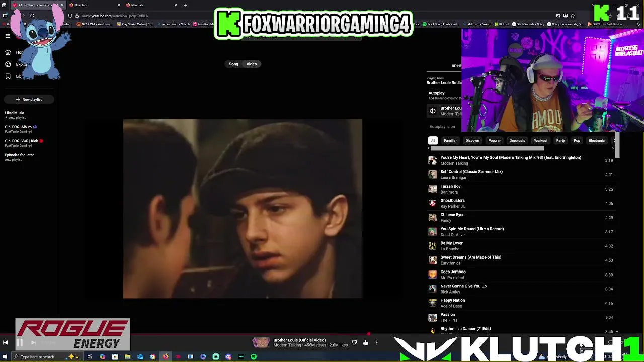Click the queue vertical scrollbar
This screenshot has width=644, height=362.
[x=617, y=145]
